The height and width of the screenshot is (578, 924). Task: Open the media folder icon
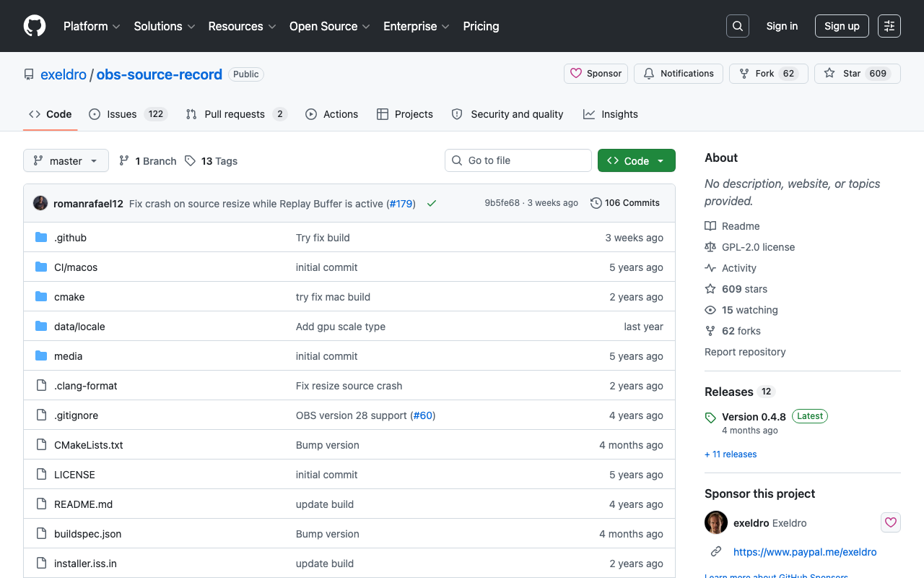(41, 356)
